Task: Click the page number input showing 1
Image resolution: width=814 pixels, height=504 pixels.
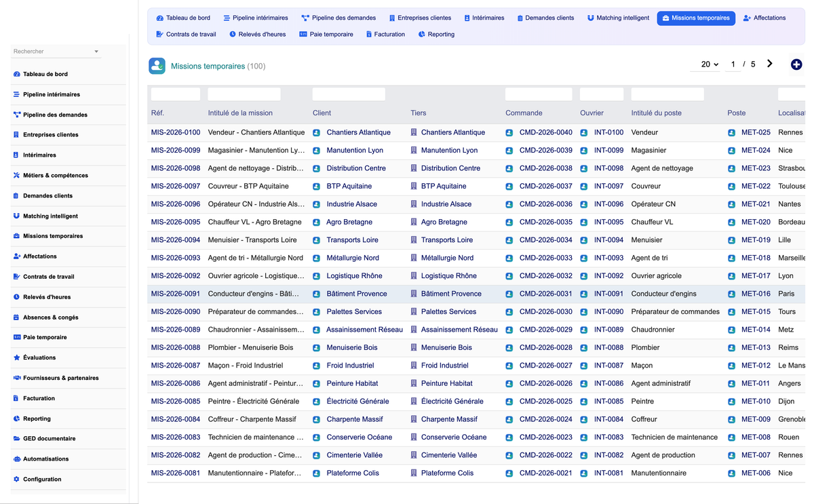Action: click(733, 64)
